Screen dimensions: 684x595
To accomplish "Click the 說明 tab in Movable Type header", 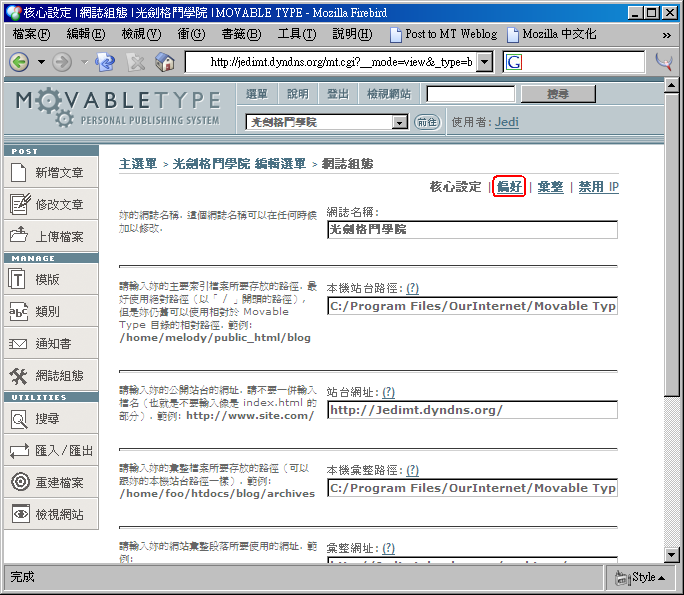I will [298, 94].
